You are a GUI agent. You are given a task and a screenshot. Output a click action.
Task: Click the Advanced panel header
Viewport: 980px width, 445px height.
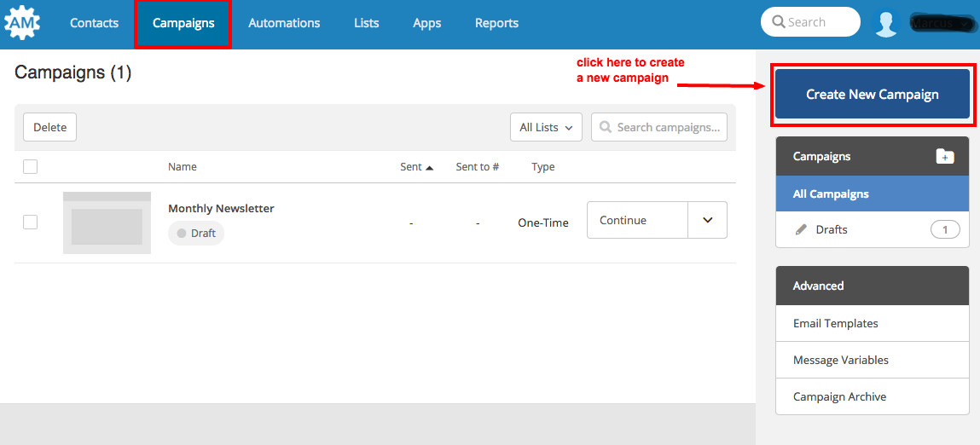873,286
